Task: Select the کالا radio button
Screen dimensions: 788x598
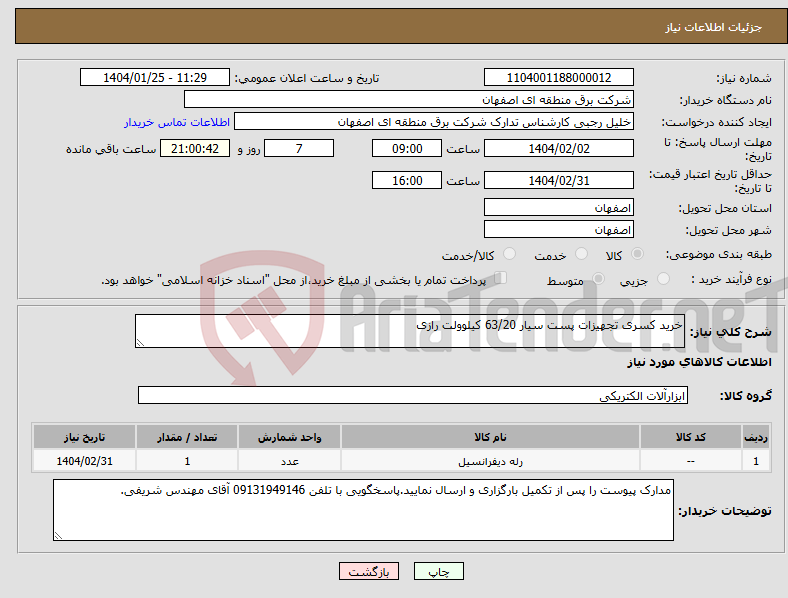Action: point(637,254)
